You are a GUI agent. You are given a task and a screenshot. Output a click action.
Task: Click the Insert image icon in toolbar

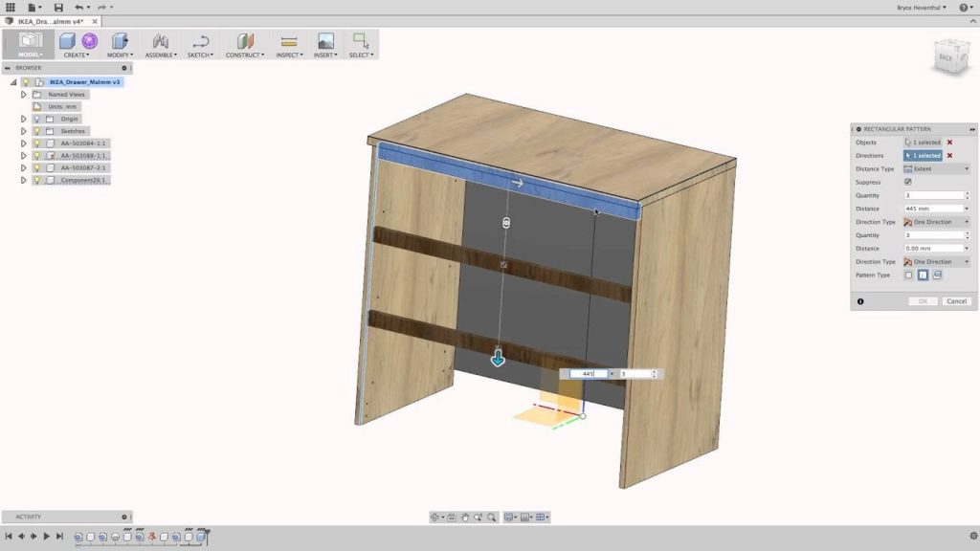[x=325, y=41]
